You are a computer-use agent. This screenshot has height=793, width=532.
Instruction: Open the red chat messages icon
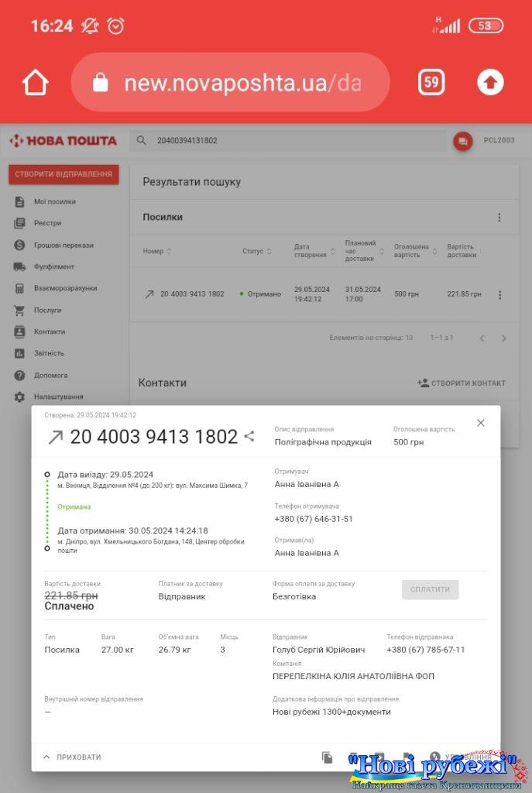tap(463, 141)
